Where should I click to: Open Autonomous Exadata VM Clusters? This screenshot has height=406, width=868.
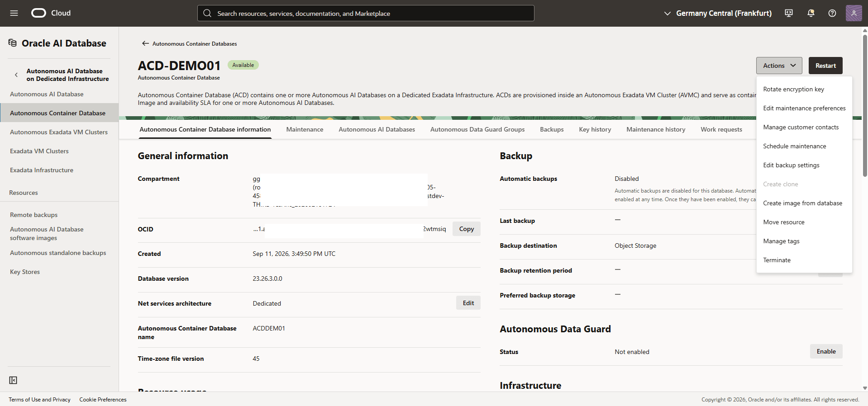click(59, 132)
